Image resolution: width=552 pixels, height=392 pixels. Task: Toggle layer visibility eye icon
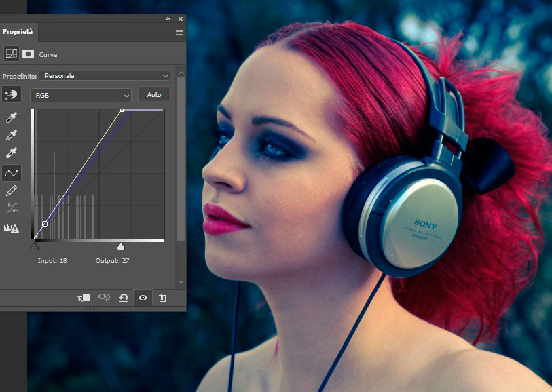click(143, 298)
